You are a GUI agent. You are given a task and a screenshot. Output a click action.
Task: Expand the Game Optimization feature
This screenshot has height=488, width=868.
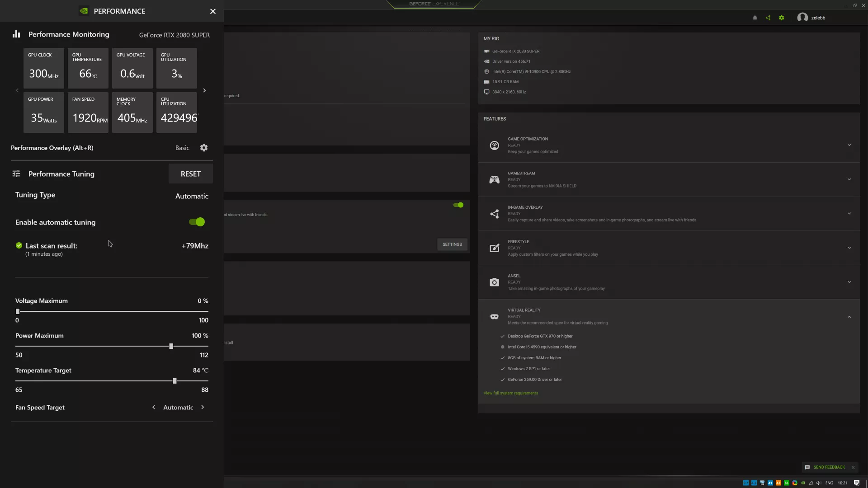(849, 145)
